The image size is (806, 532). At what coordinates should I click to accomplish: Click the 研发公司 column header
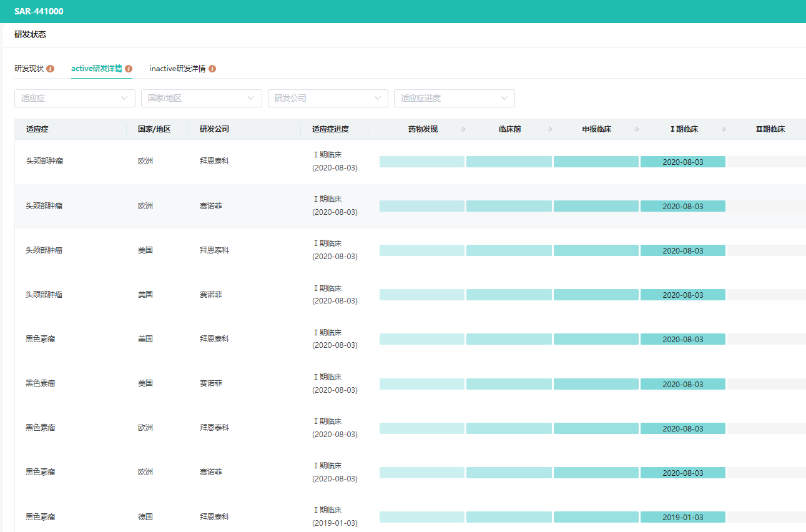214,129
